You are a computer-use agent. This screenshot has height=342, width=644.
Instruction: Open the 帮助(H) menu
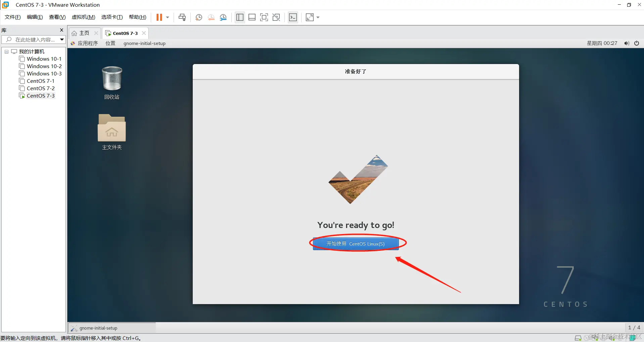click(138, 17)
